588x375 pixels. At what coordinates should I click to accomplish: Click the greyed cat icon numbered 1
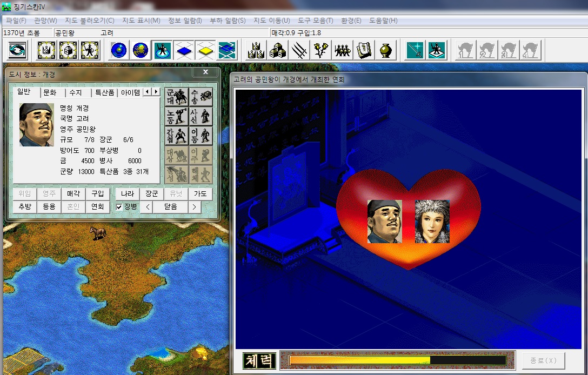[x=465, y=50]
